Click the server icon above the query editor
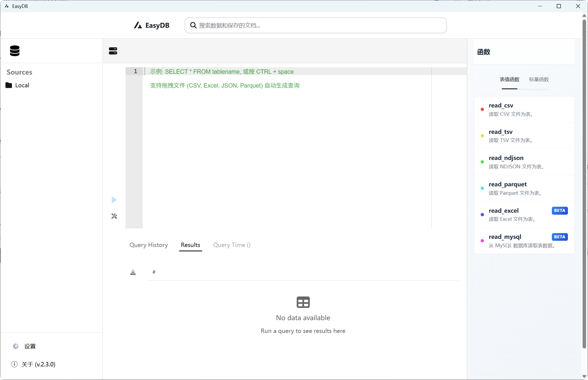The width and height of the screenshot is (588, 380). (113, 51)
